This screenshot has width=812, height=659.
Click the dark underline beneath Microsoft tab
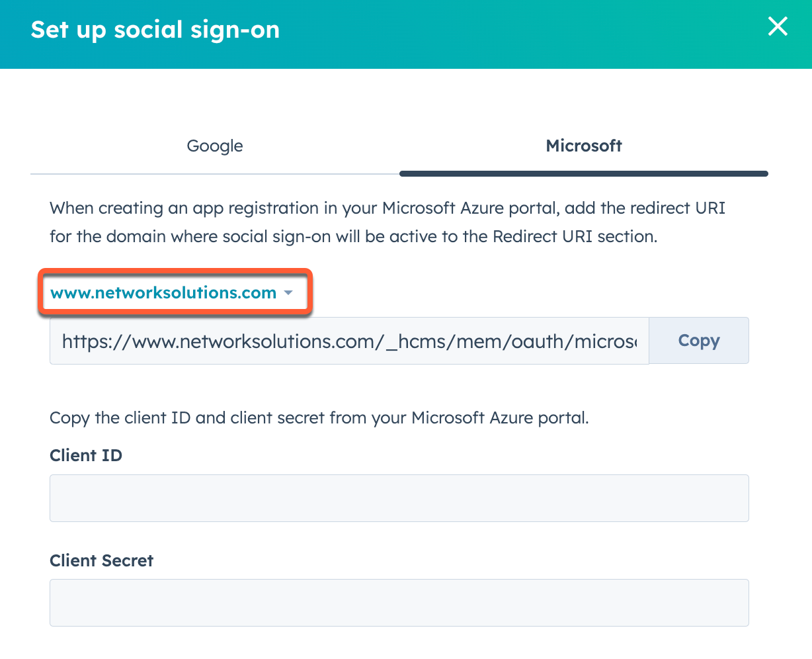[583, 174]
